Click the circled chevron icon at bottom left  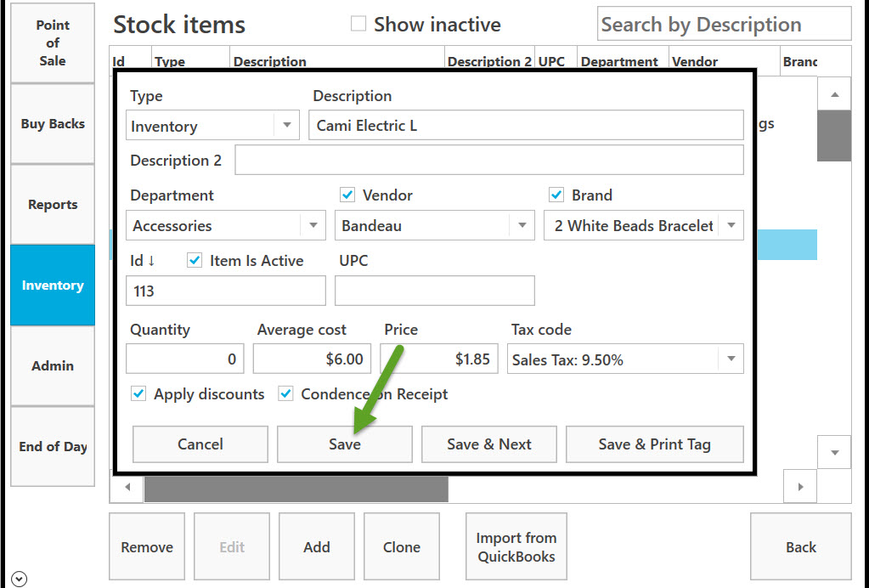(x=19, y=579)
